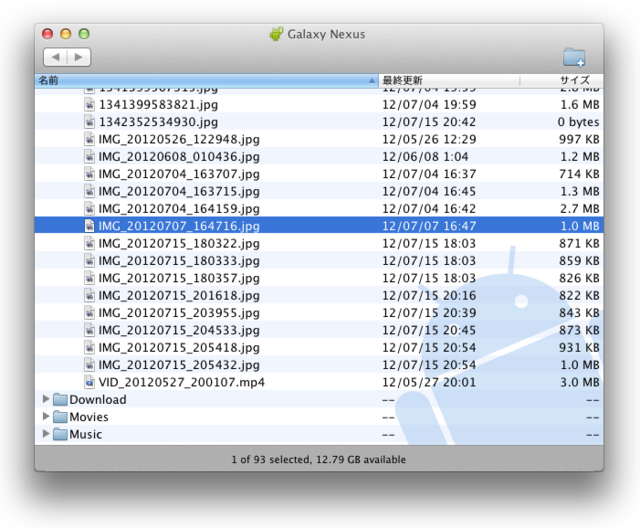Click the file icon of IMG_20120715_201618.jpg
The image size is (640, 528).
(89, 295)
